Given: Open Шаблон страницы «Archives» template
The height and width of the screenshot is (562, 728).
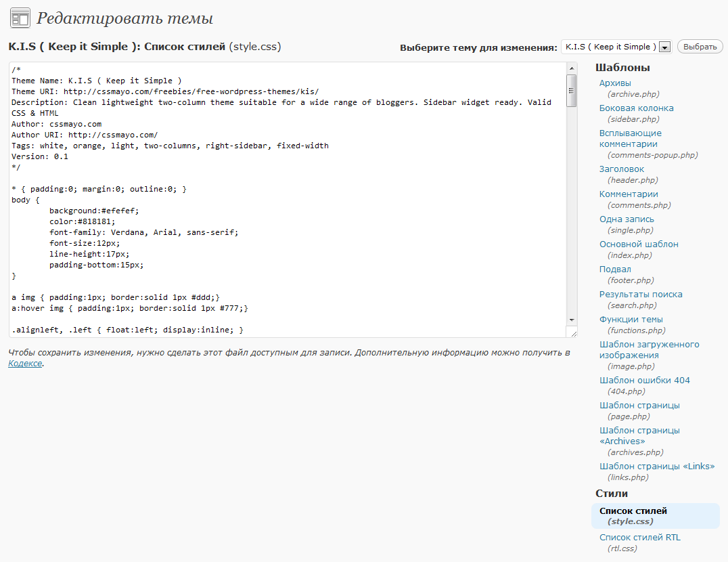Looking at the screenshot, I should (639, 435).
